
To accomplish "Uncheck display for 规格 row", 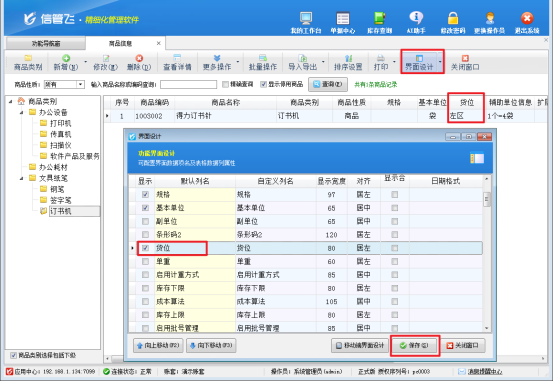I will 145,194.
